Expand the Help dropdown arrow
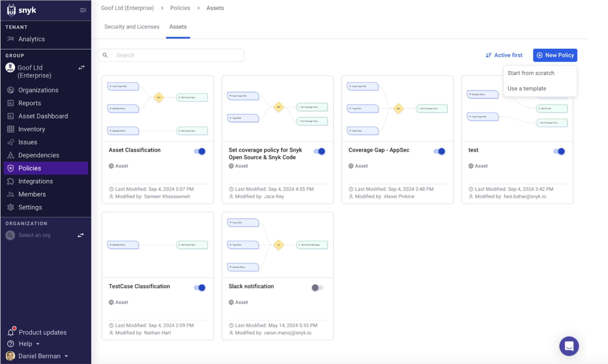The height and width of the screenshot is (364, 608). click(38, 344)
